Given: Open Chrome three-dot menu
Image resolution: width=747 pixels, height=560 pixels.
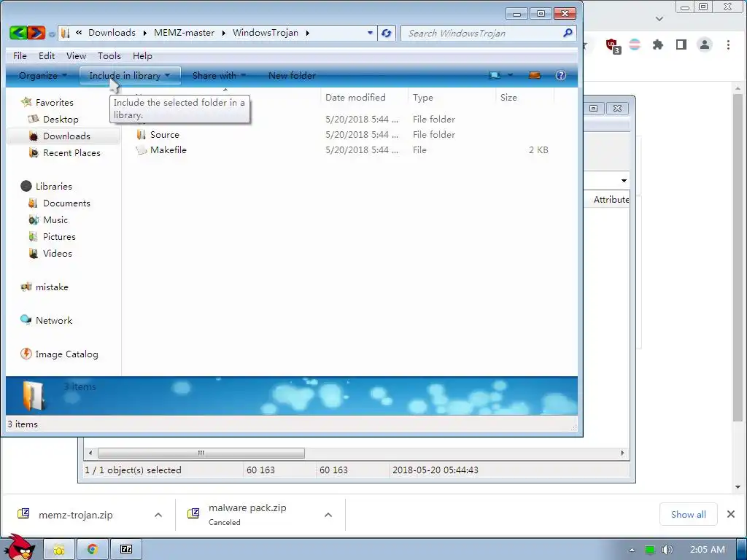Looking at the screenshot, I should point(728,44).
